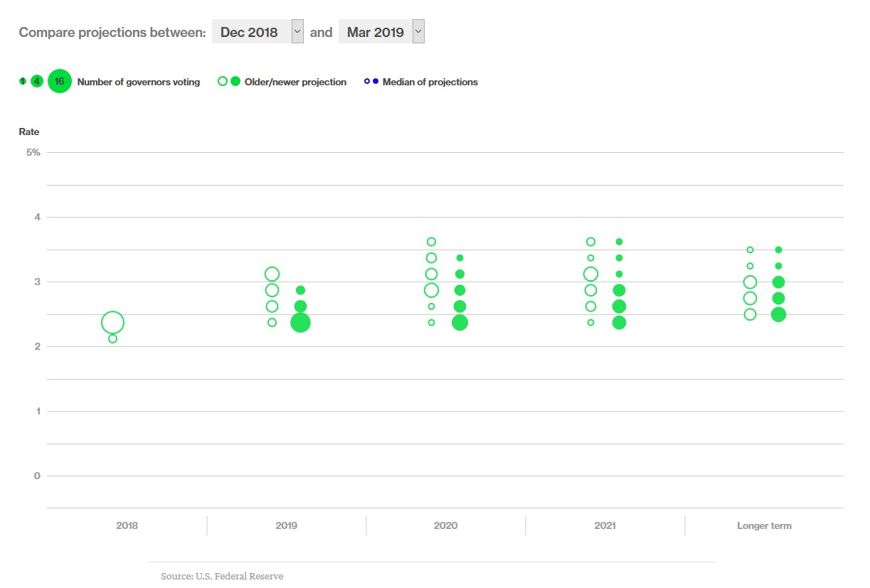Select the largest hollow 2021 bubble near 3.1%
The width and height of the screenshot is (870, 588).
(x=590, y=274)
